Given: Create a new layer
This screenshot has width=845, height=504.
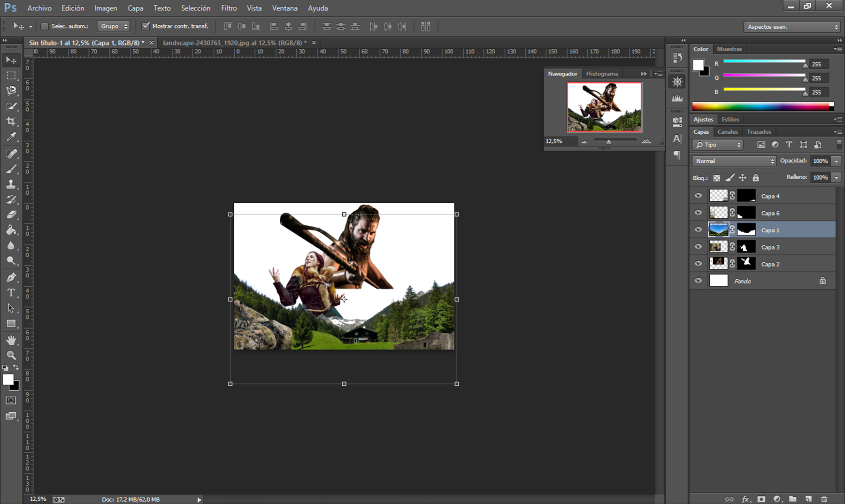Looking at the screenshot, I should [808, 499].
